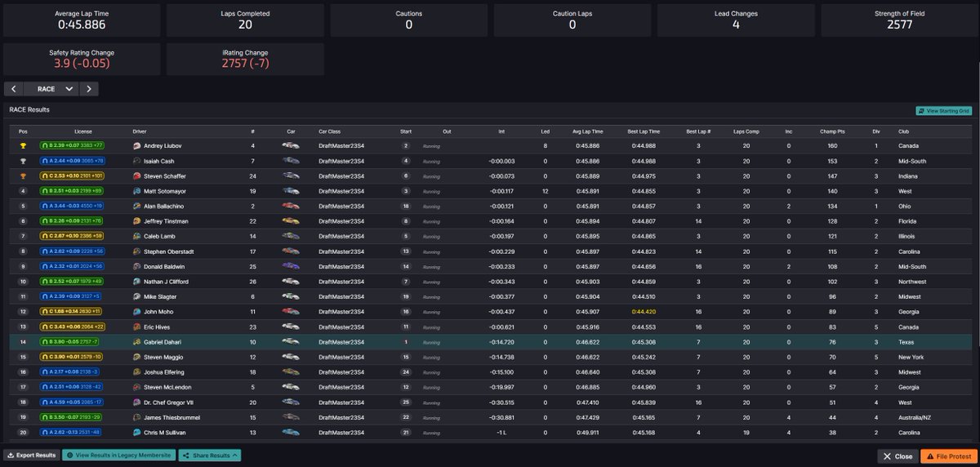This screenshot has height=467, width=980.
Task: Open View Results in Legacy Membersite
Action: coord(119,456)
